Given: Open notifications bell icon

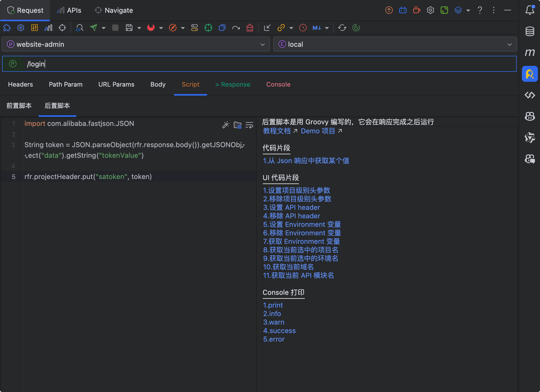Looking at the screenshot, I should [x=530, y=10].
